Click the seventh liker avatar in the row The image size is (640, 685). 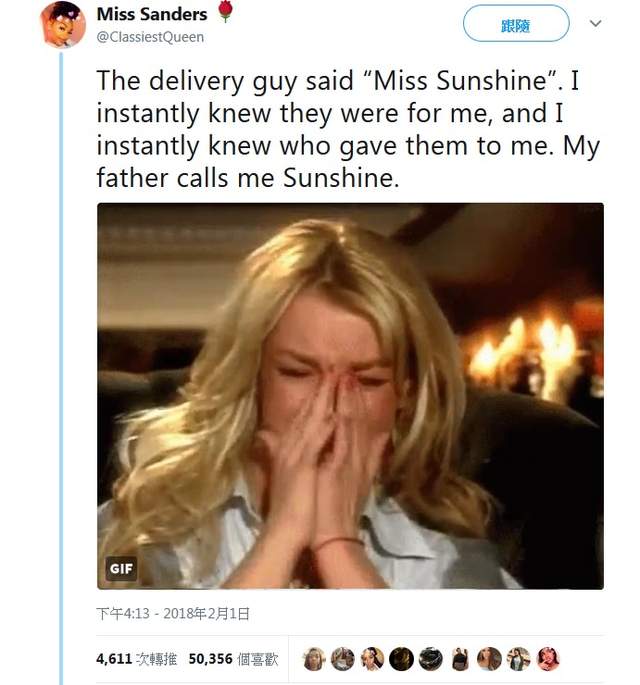point(489,659)
